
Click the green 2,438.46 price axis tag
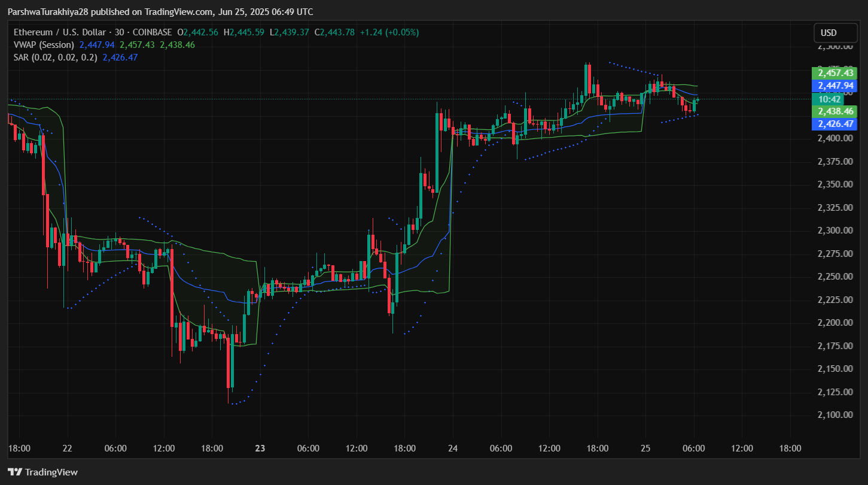click(835, 111)
